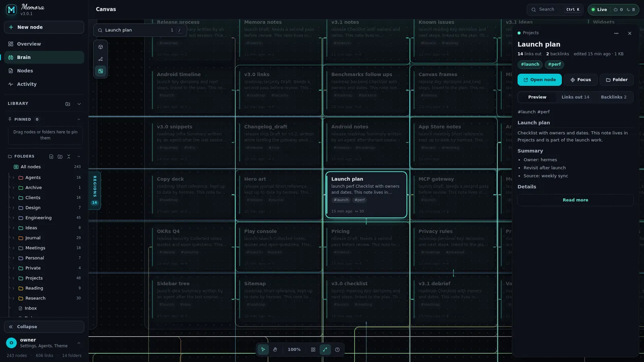
Task: Click the grid layout icon in bottom toolbar
Action: click(x=313, y=350)
